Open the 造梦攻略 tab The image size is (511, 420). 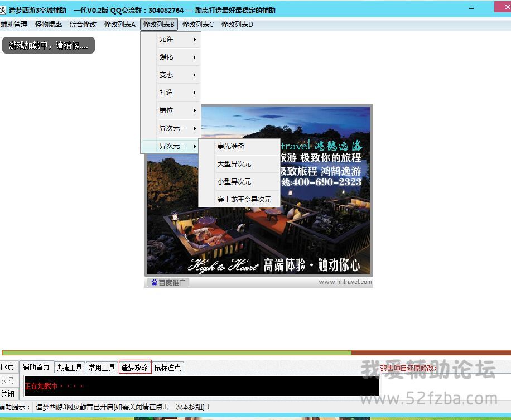[134, 367]
